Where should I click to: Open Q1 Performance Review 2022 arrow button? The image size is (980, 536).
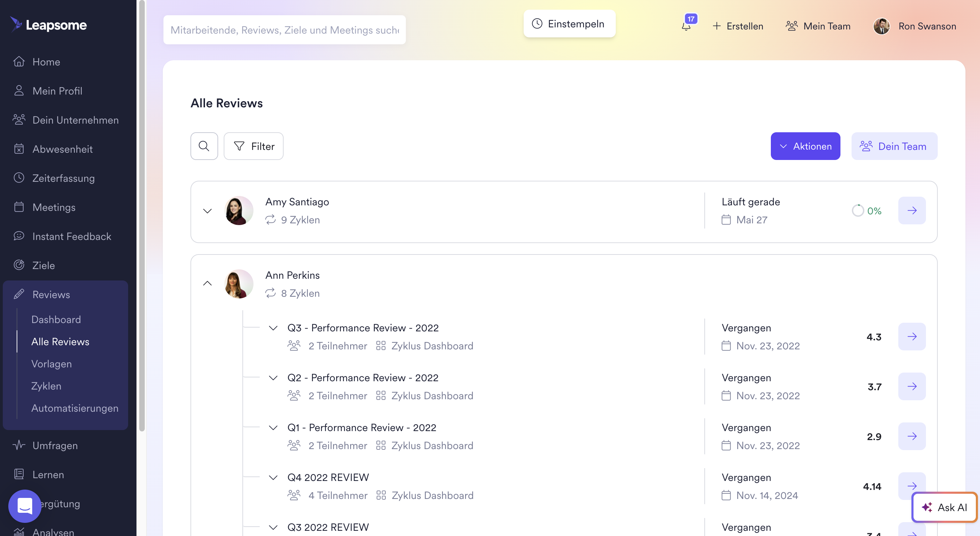(x=912, y=436)
